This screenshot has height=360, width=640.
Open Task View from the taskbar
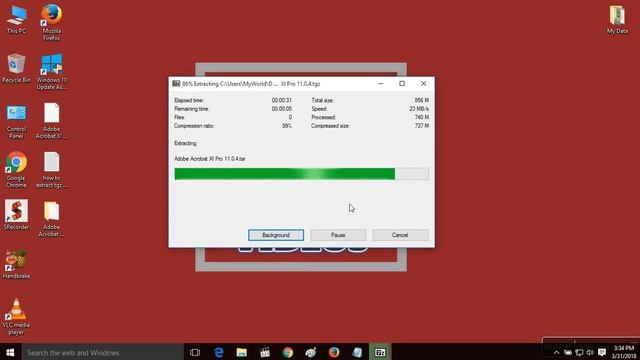(195, 352)
